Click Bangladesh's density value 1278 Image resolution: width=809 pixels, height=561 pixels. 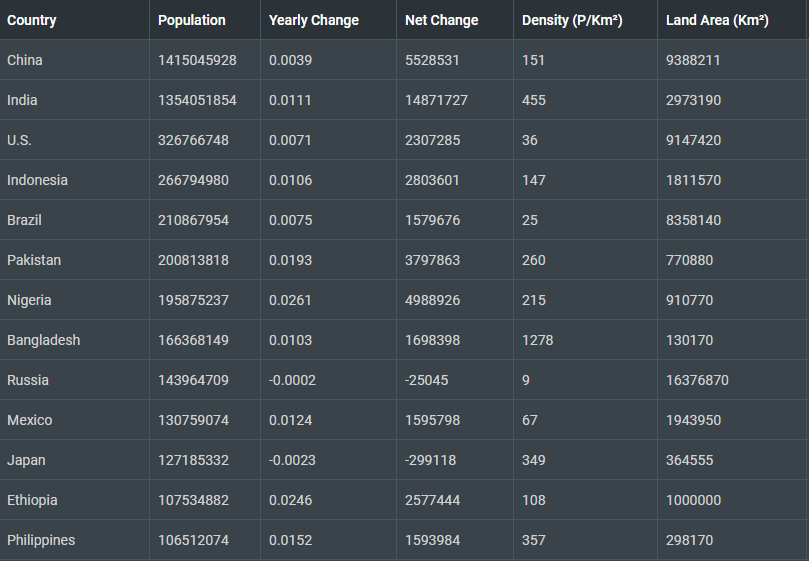pyautogui.click(x=537, y=340)
